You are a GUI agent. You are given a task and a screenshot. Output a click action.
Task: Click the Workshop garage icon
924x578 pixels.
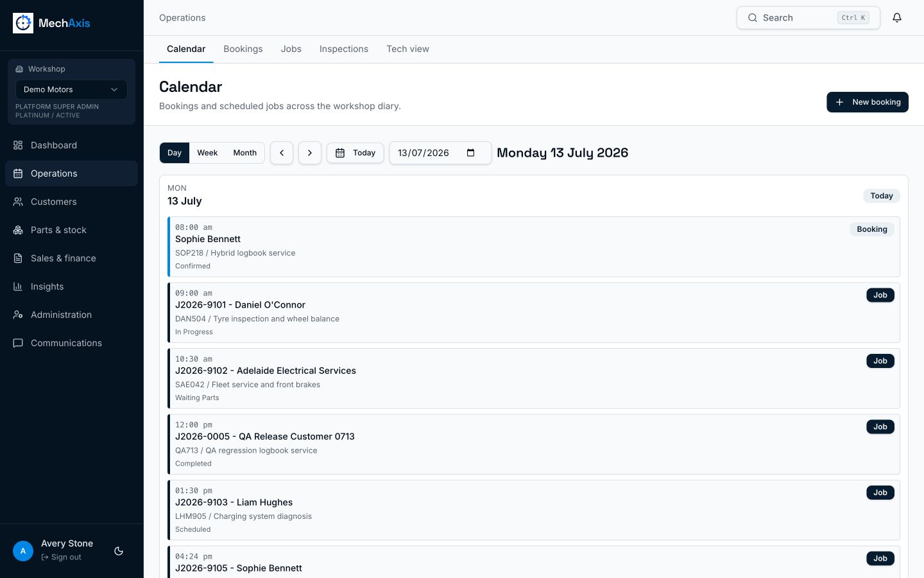pos(19,69)
